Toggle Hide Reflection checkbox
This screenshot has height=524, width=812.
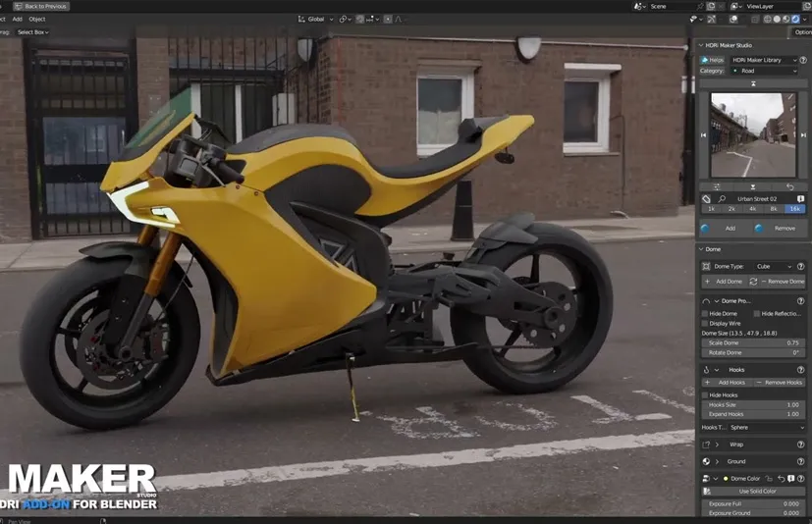coord(757,314)
